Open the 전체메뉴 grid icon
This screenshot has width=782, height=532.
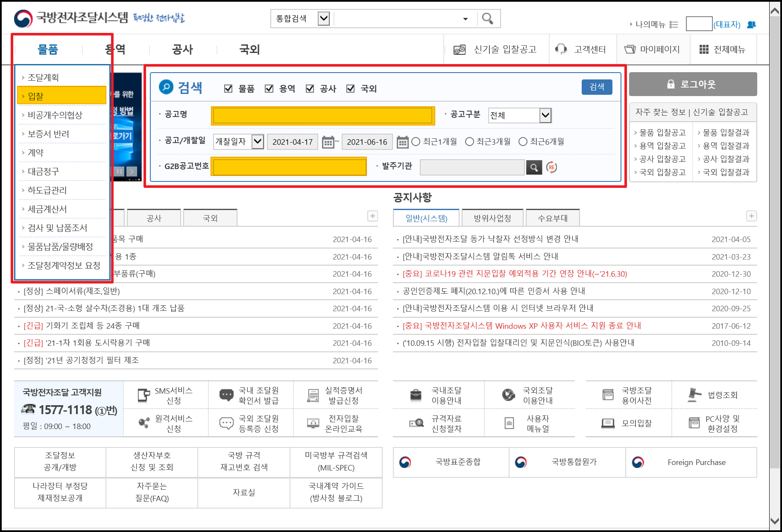[704, 50]
